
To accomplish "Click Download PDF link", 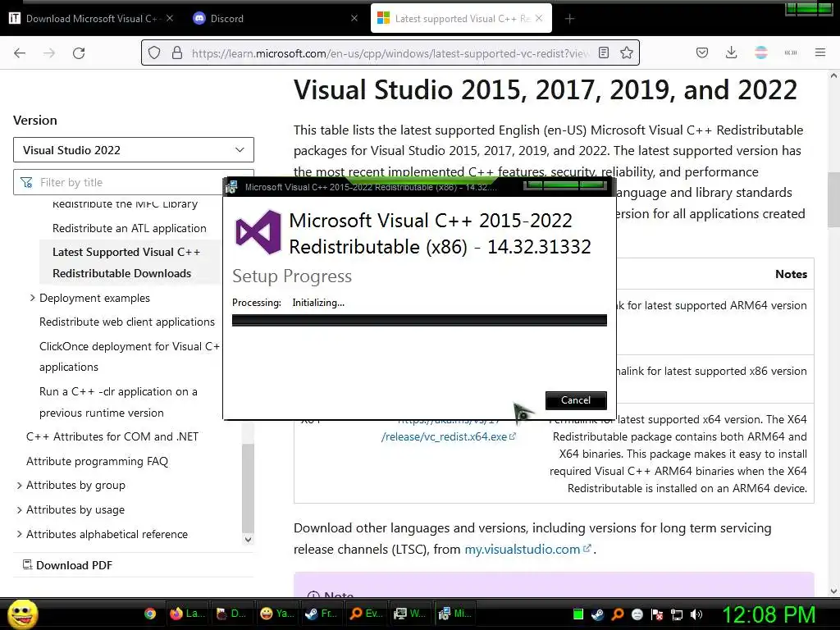I will point(67,565).
